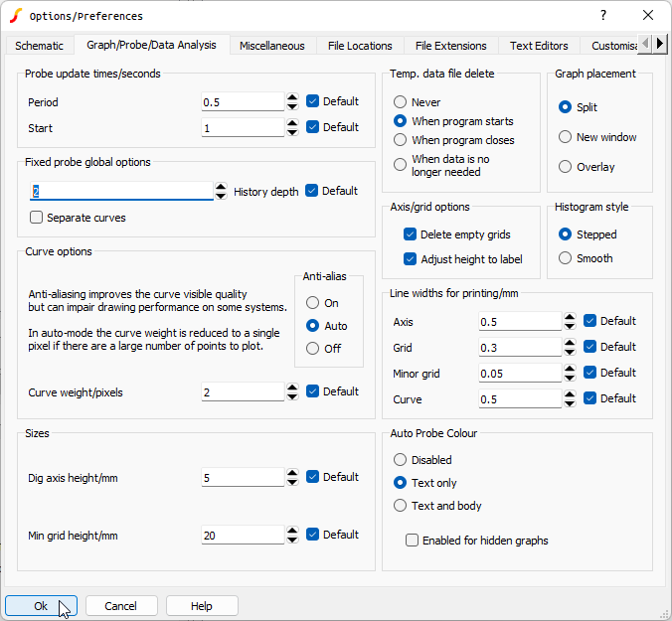Uncheck Delete empty grids option
This screenshot has height=621, width=672.
410,234
